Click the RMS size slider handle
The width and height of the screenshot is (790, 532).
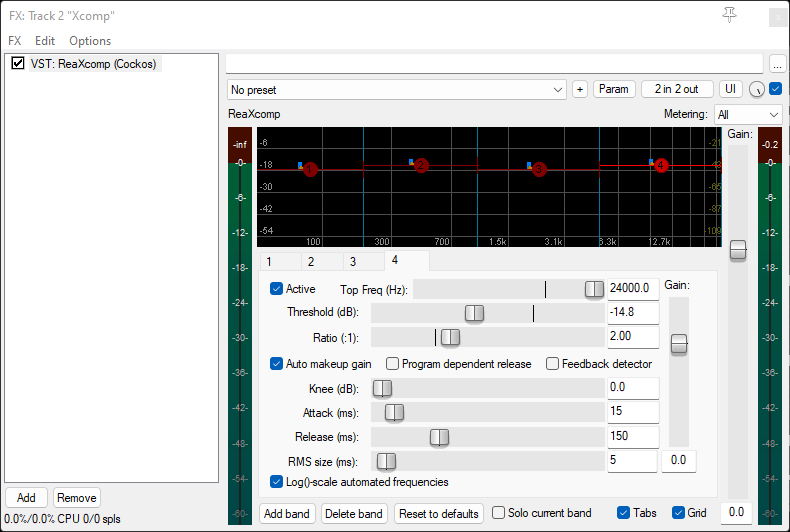click(386, 461)
